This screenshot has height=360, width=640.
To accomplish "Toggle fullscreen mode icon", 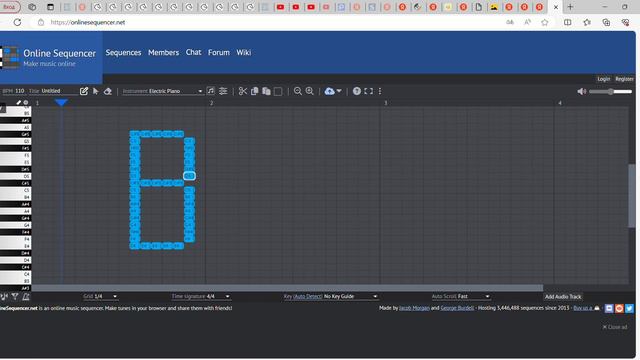I will tap(369, 91).
